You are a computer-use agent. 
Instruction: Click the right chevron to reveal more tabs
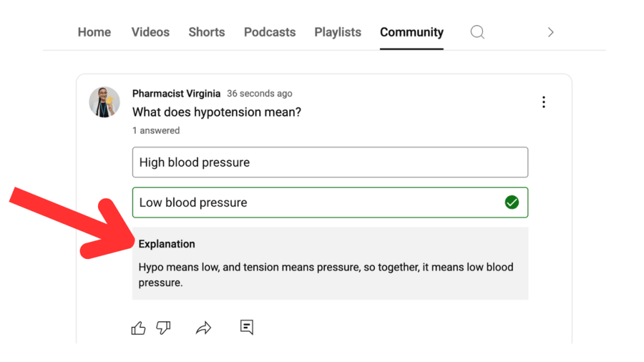point(550,32)
